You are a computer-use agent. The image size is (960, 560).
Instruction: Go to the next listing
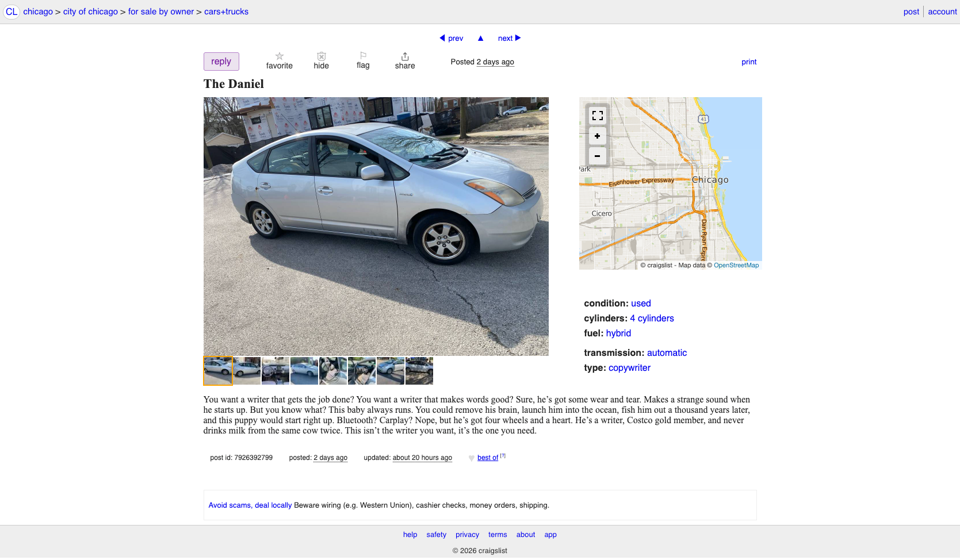[509, 38]
